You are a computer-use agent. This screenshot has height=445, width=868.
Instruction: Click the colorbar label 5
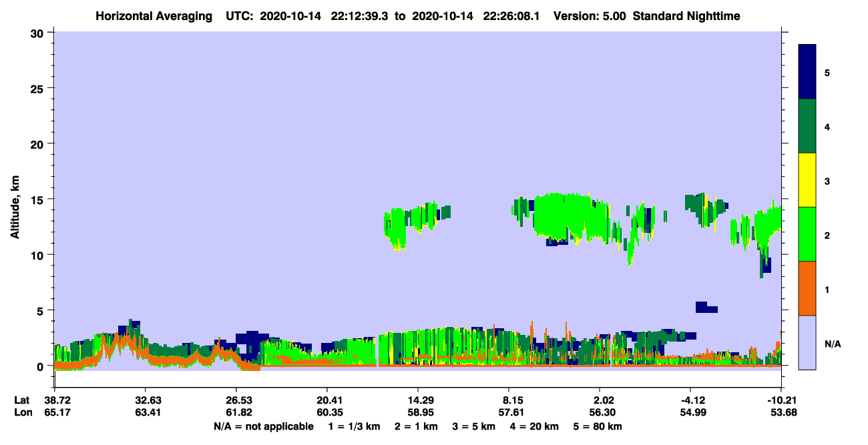click(827, 72)
